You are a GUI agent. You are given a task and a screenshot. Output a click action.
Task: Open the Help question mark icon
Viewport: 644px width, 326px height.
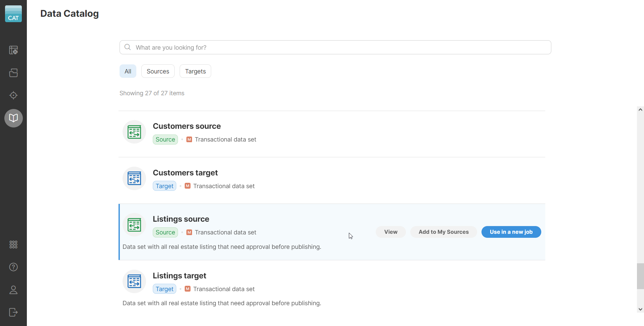13,267
